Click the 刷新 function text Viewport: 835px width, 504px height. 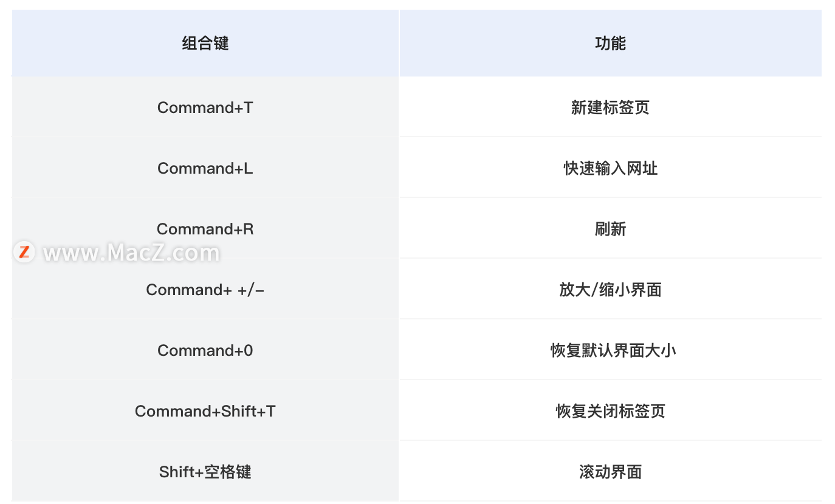pyautogui.click(x=610, y=229)
